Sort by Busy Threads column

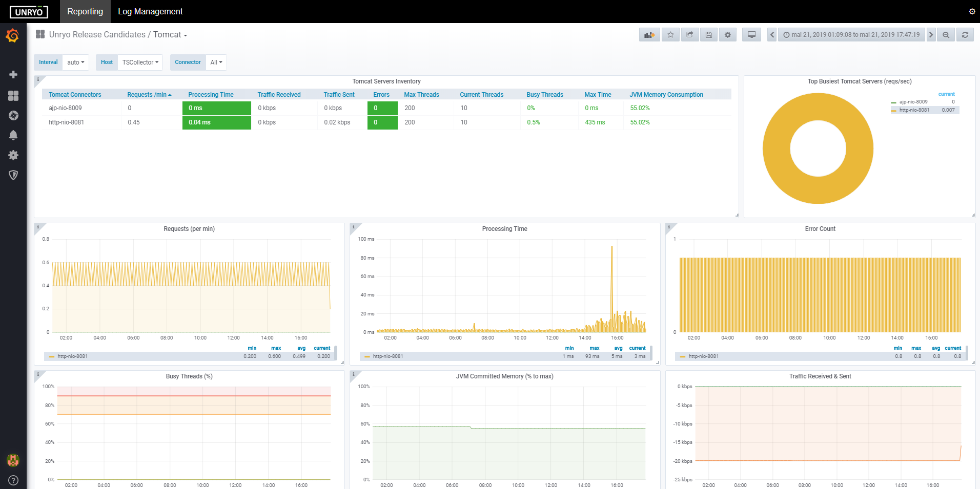tap(545, 95)
